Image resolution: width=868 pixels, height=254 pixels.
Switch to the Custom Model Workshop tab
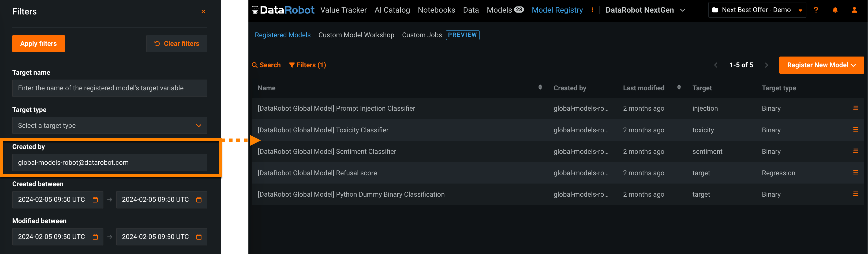[356, 35]
